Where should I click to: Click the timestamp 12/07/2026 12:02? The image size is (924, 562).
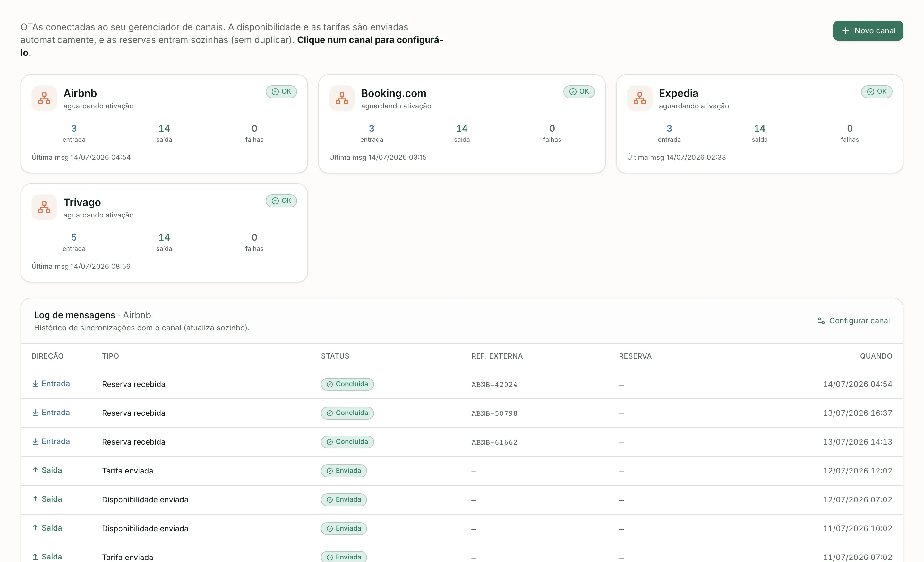coord(858,471)
